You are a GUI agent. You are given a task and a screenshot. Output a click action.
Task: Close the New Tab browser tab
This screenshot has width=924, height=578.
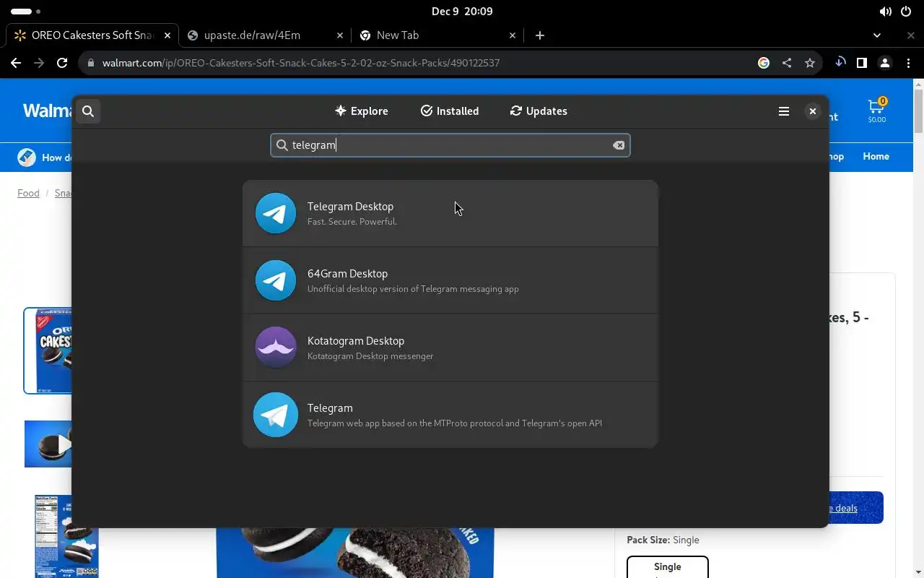click(x=513, y=35)
